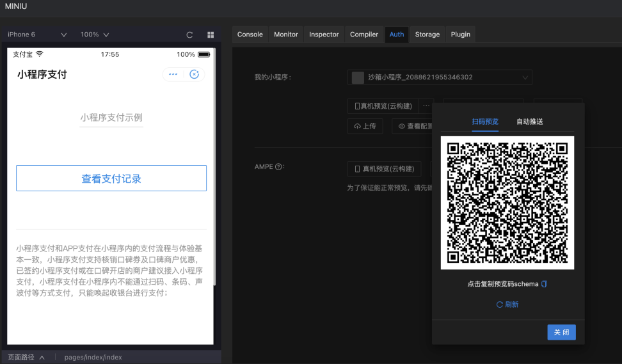622x364 pixels.
Task: Click the 小程序支付 page title
Action: [42, 75]
